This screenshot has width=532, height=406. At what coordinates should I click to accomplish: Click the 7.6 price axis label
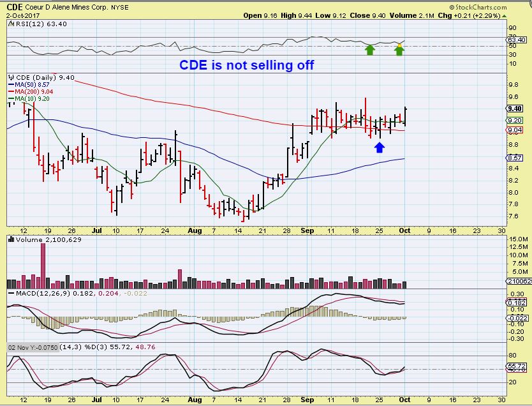pyautogui.click(x=514, y=216)
